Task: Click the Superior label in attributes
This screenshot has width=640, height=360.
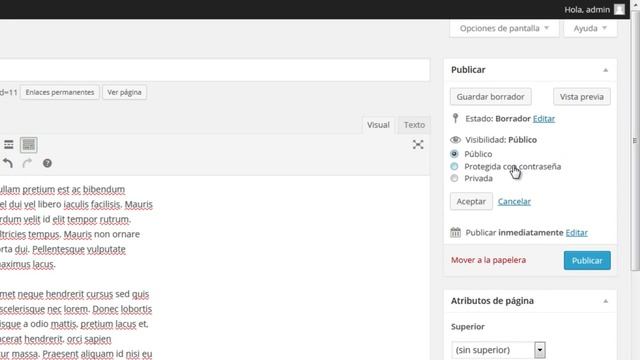Action: click(x=468, y=327)
